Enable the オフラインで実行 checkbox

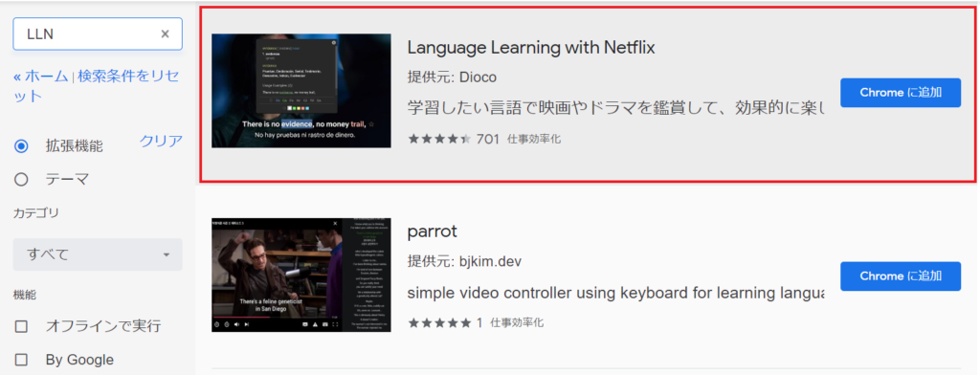coord(21,326)
